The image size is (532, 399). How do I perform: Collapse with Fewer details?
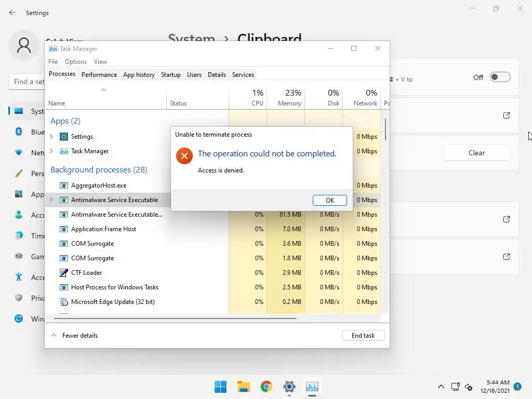(x=74, y=336)
